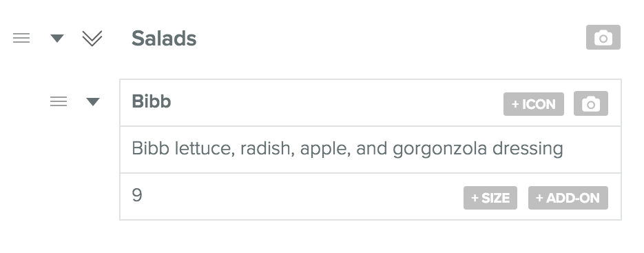Click the + SIZE button

(x=490, y=198)
